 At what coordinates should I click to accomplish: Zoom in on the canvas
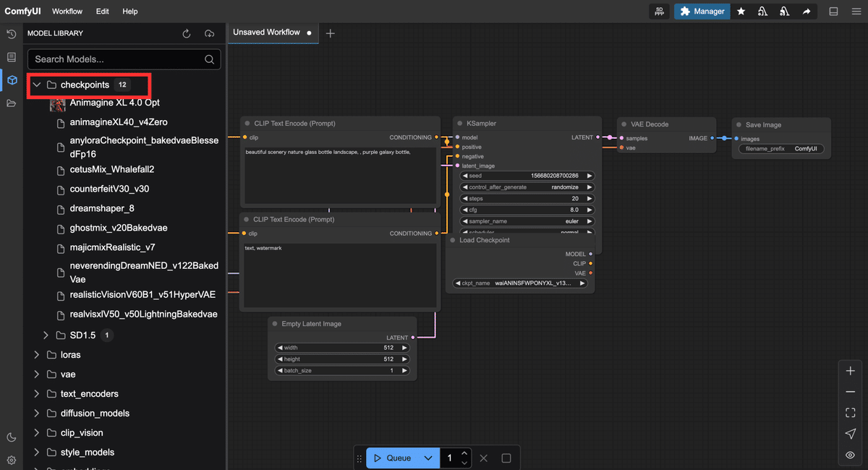[x=851, y=371]
